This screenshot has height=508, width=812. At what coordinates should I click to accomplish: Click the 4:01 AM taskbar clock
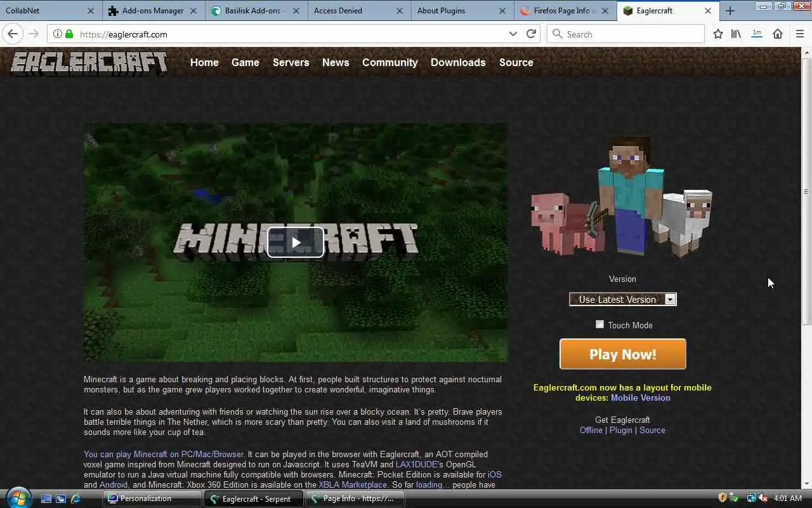[789, 498]
